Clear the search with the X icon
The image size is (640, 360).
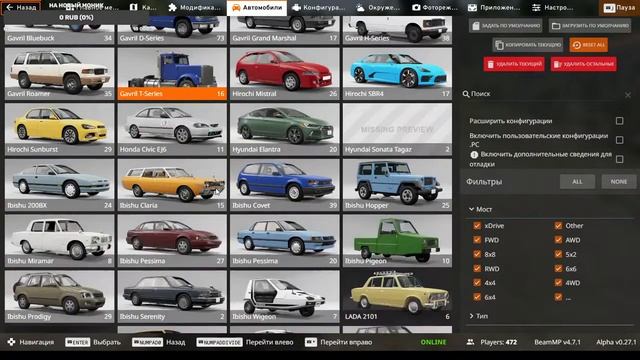pos(628,95)
